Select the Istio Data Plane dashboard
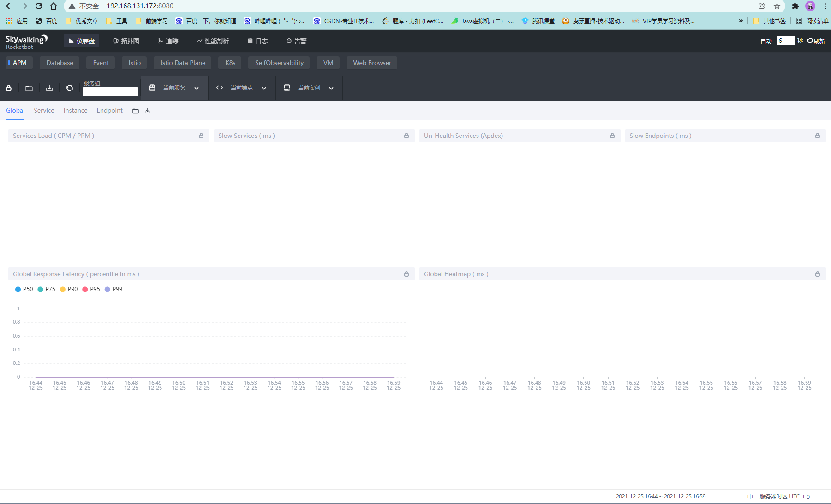 tap(183, 63)
